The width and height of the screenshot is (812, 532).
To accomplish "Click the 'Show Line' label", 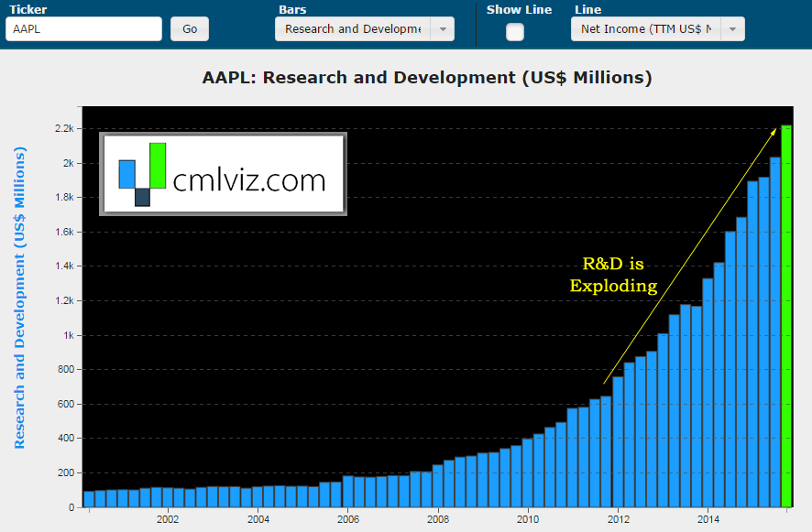I will click(519, 9).
